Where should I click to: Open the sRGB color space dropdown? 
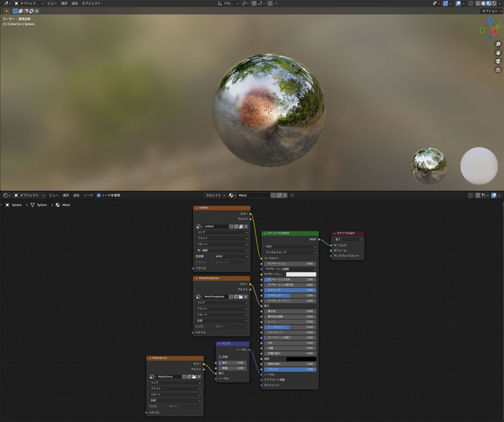(x=231, y=256)
